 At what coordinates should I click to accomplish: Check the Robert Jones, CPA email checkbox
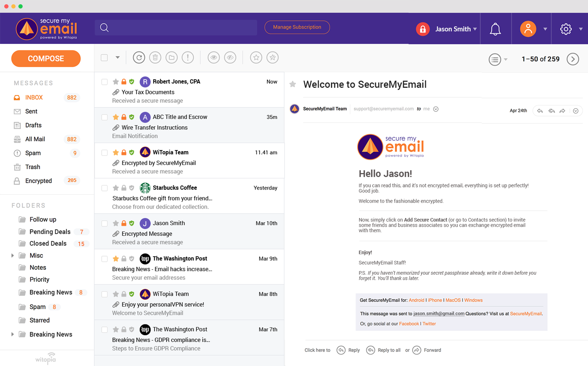[104, 82]
